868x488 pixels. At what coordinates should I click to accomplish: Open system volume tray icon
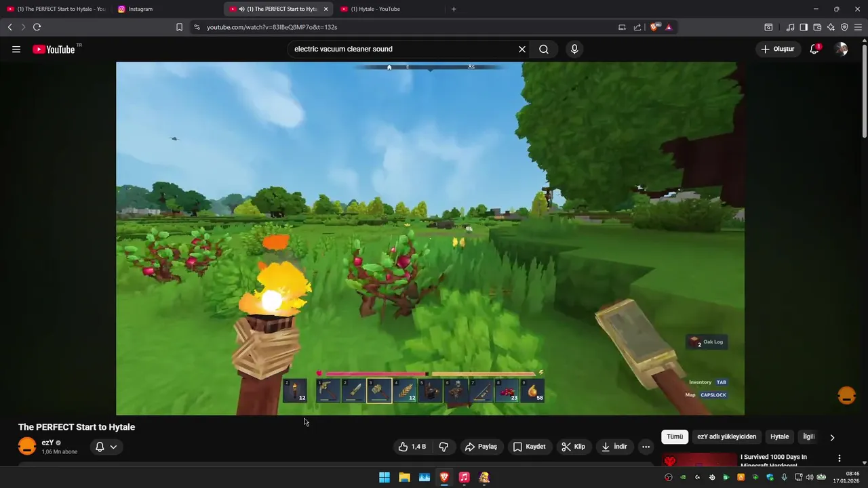pos(810,477)
